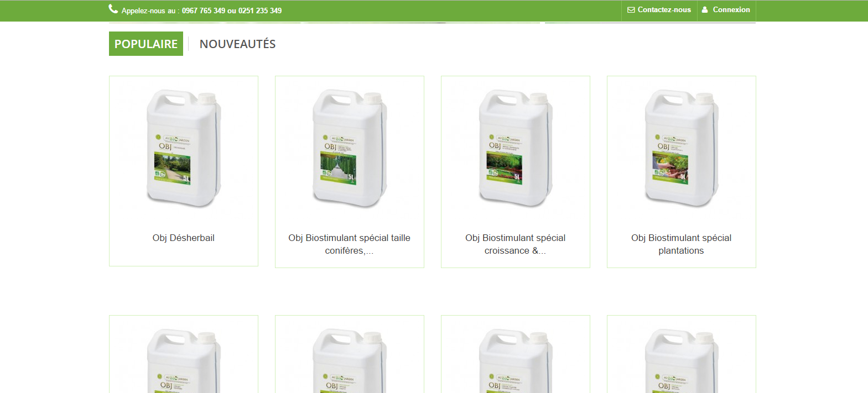Open the Contactez-nous link
The width and height of the screenshot is (868, 393).
[664, 10]
